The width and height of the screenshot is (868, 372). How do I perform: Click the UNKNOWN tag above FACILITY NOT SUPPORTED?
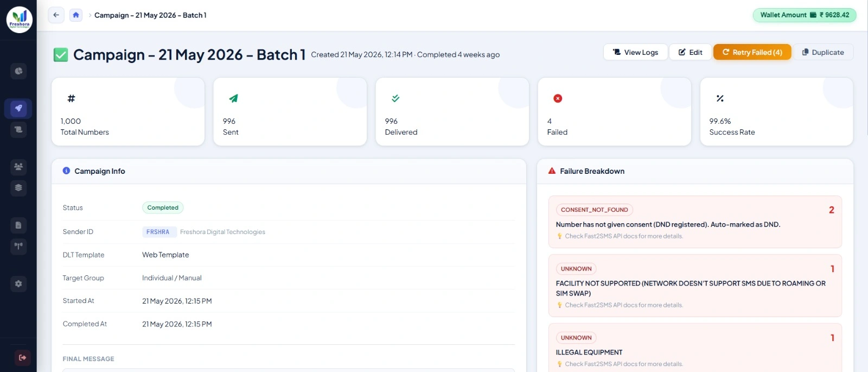click(x=576, y=269)
